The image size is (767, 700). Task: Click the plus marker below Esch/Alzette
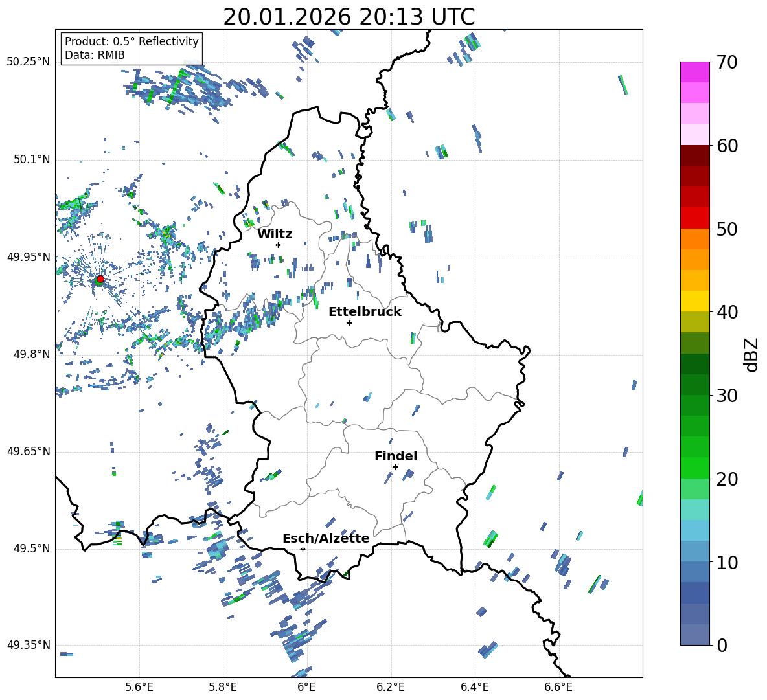[303, 549]
